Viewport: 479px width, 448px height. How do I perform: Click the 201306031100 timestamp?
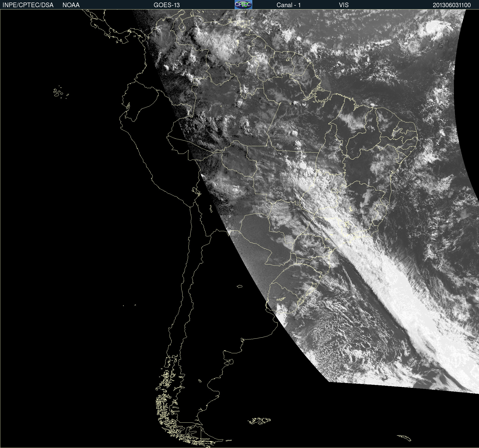coord(452,5)
